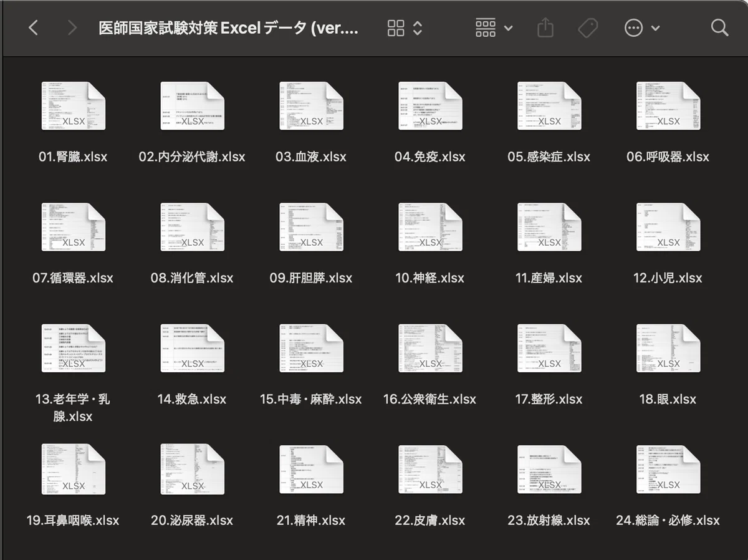
Task: Select the 03.血液.xlsx file icon
Action: [x=311, y=106]
